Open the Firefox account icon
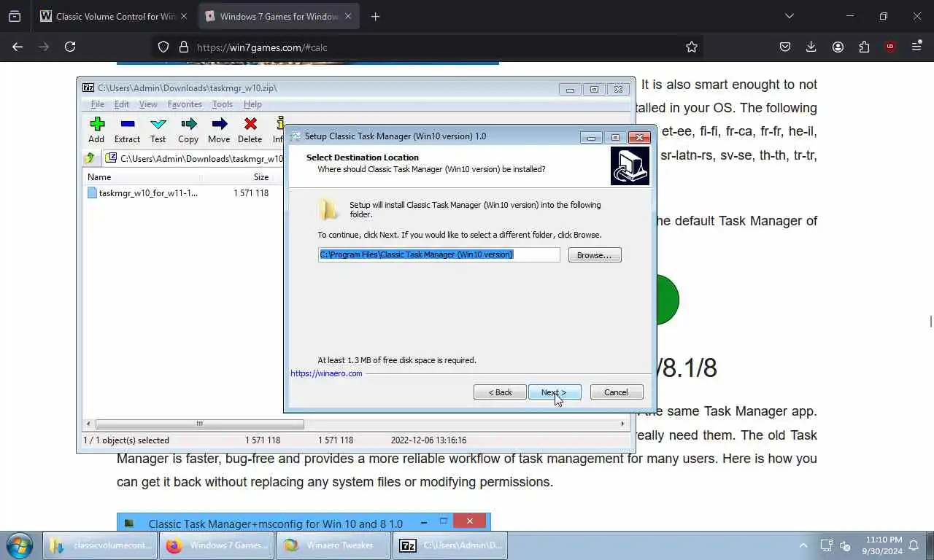The height and width of the screenshot is (560, 934). click(x=838, y=47)
